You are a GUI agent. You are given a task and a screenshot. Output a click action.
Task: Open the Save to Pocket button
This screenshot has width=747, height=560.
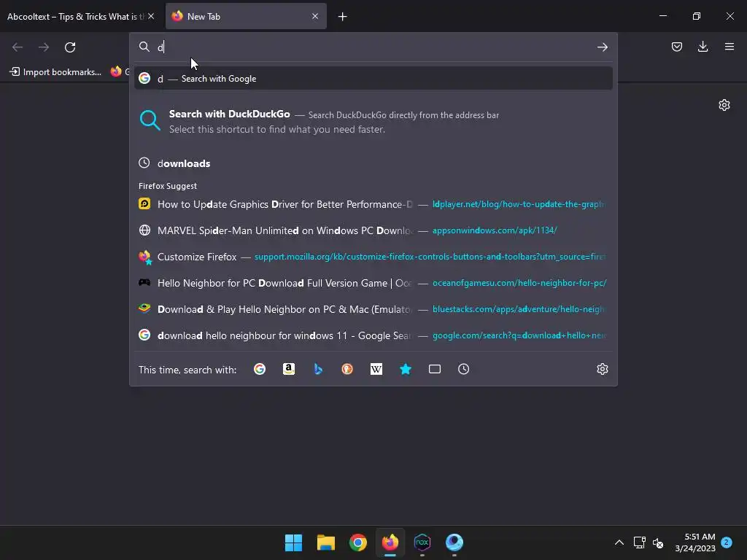tap(676, 47)
